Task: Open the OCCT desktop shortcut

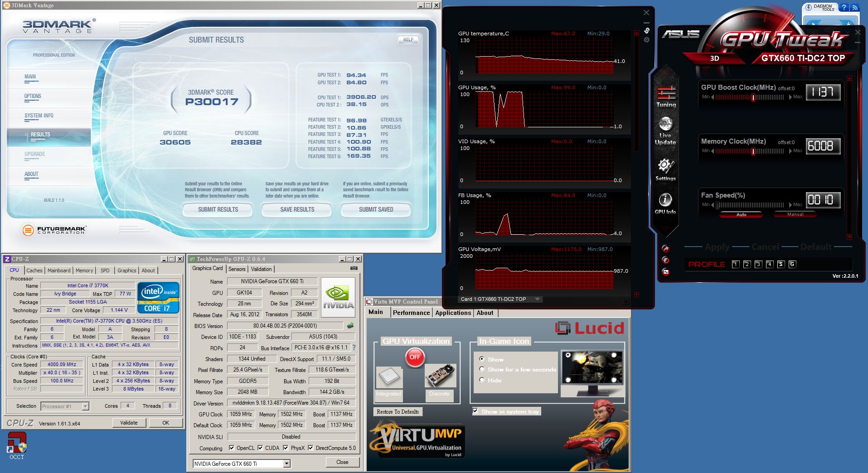Action: tap(17, 446)
